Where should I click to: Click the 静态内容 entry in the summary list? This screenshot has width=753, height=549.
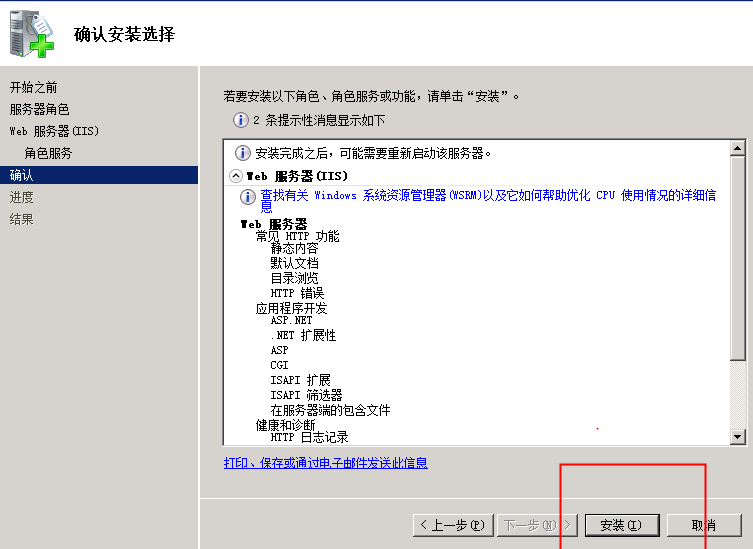coord(294,248)
